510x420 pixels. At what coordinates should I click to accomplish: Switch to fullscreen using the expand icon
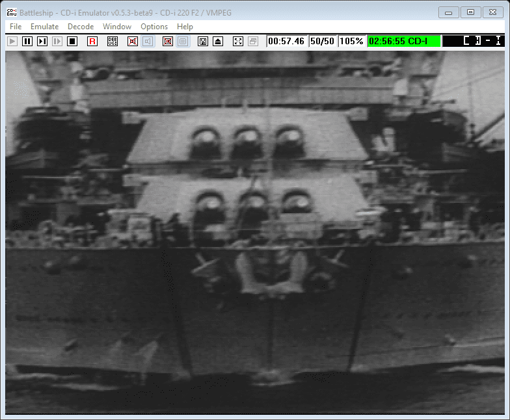pos(238,41)
